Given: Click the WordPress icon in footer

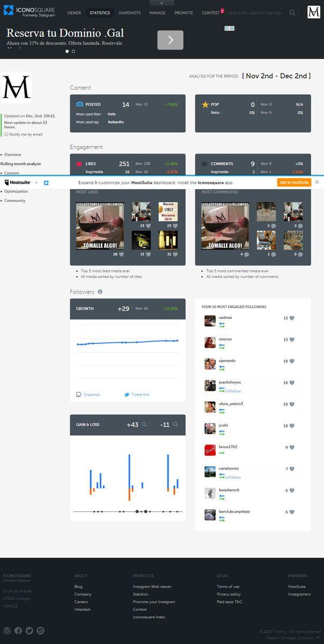Looking at the screenshot, I should pyautogui.click(x=7, y=631).
